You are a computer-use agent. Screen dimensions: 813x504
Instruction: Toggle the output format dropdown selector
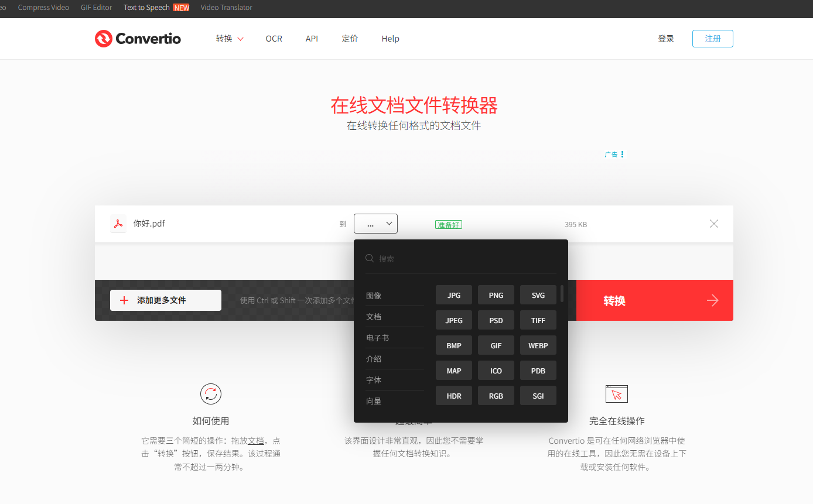click(x=375, y=224)
